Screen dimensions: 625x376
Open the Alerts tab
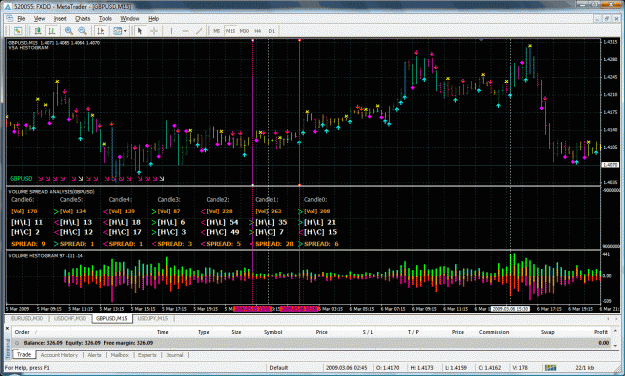point(94,355)
